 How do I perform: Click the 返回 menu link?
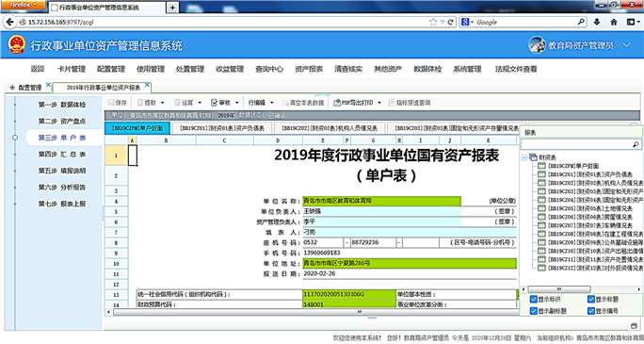(x=38, y=69)
